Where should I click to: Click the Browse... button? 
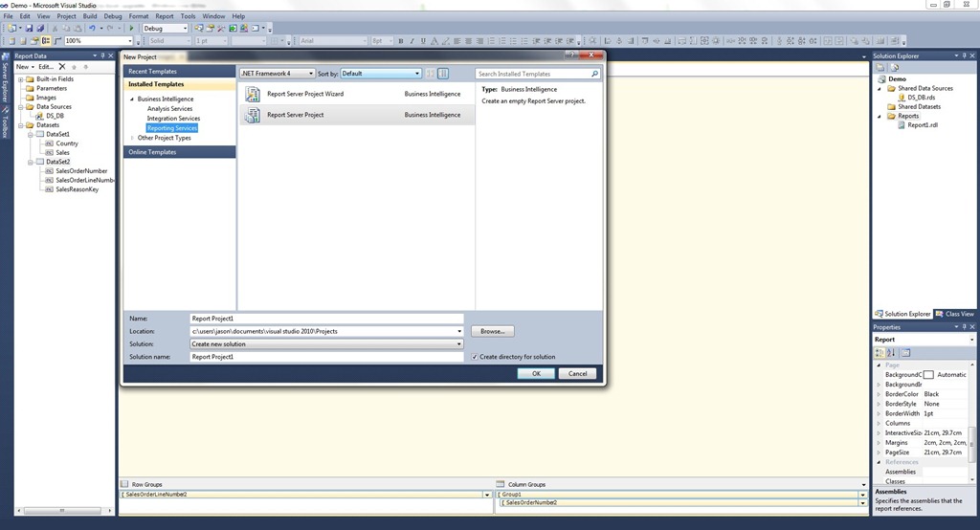click(493, 331)
